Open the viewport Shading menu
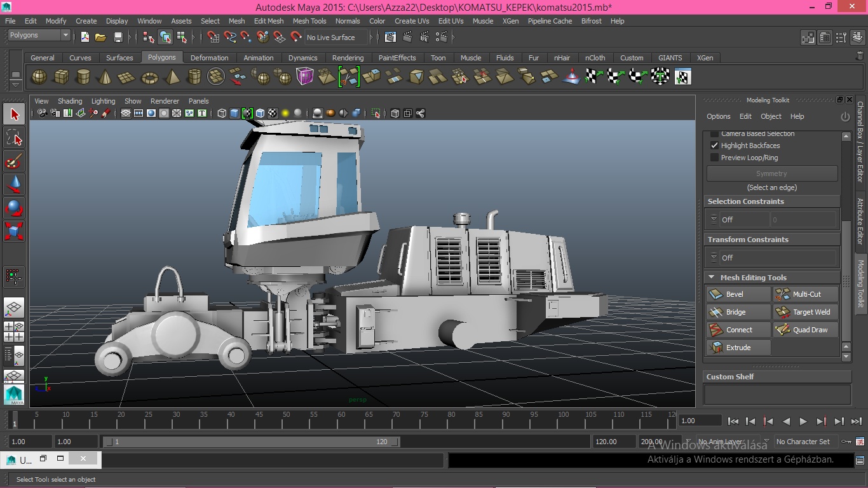This screenshot has height=488, width=868. (70, 101)
